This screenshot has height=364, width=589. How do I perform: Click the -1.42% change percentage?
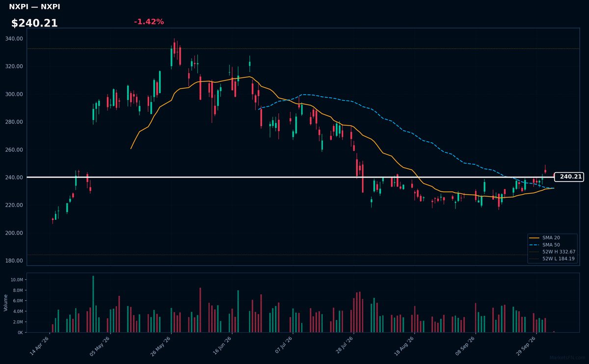149,22
